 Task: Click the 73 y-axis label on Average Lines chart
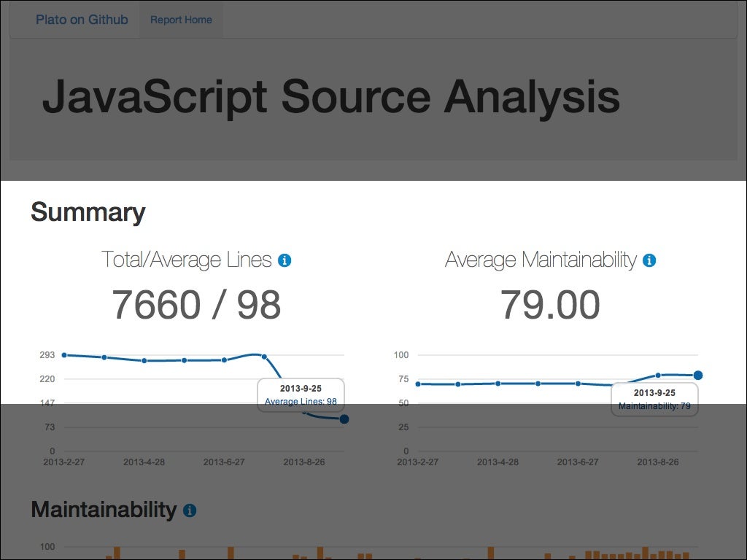click(x=50, y=427)
